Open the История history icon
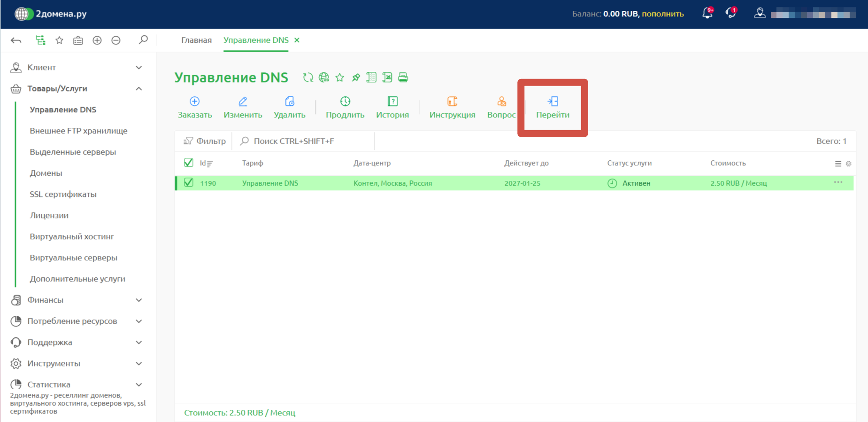 click(392, 102)
